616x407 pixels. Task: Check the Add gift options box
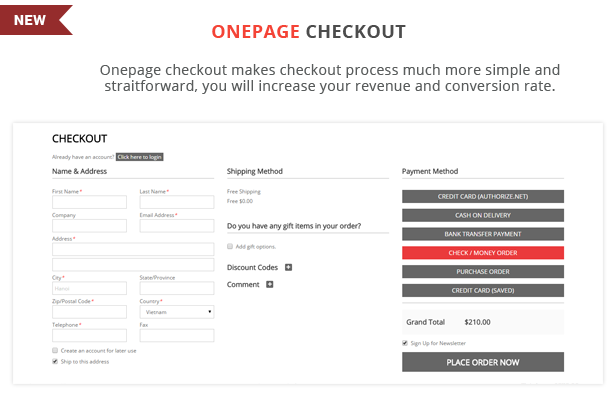point(230,247)
